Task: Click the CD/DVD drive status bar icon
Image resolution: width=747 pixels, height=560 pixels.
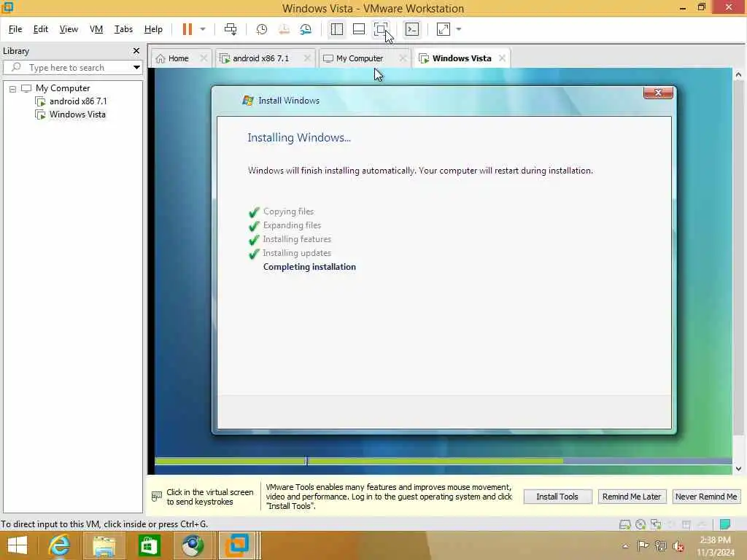Action: click(x=640, y=524)
